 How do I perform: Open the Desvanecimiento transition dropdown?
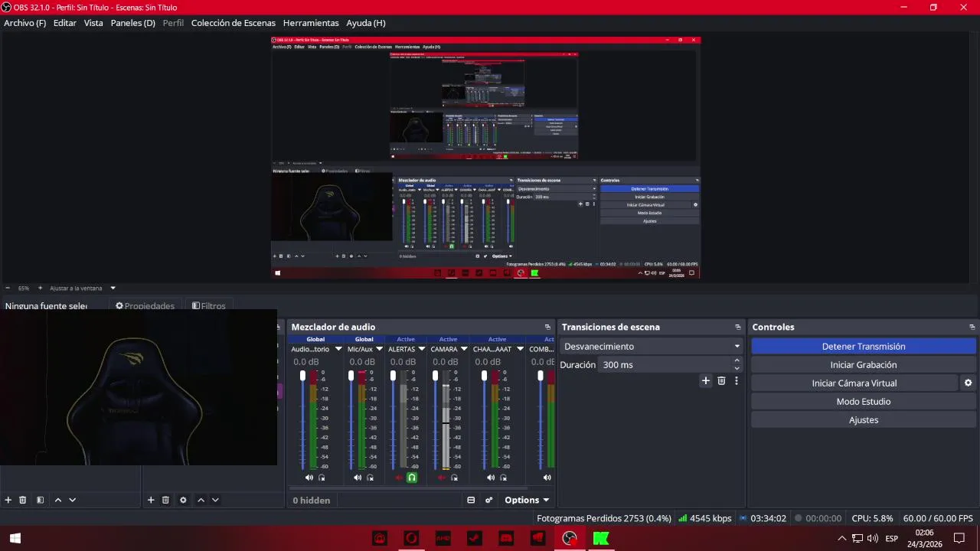[653, 347]
